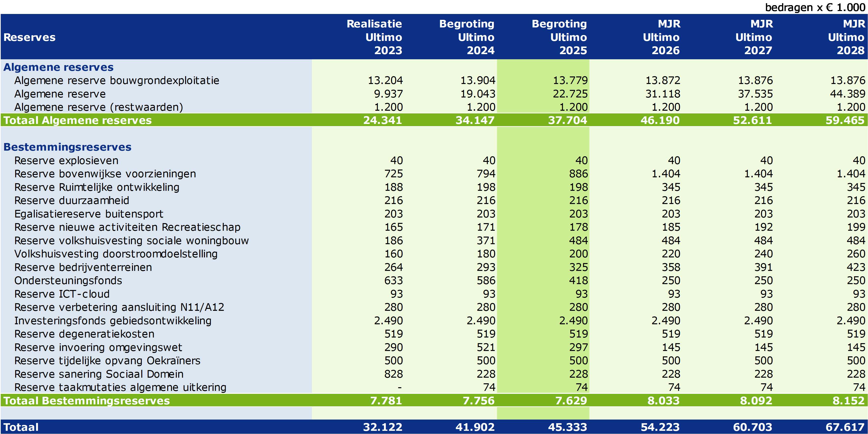
Task: Click value 423 for bedrijventerreinen 2028
Action: tap(856, 267)
